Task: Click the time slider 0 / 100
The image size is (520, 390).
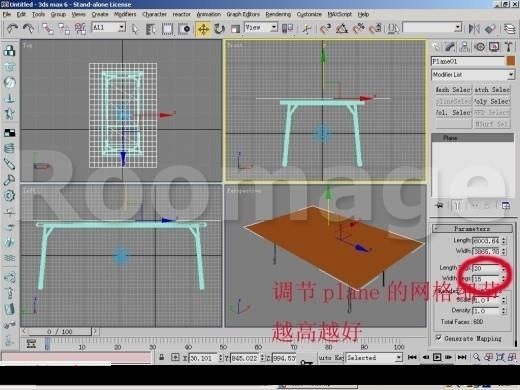Action: coord(60,332)
